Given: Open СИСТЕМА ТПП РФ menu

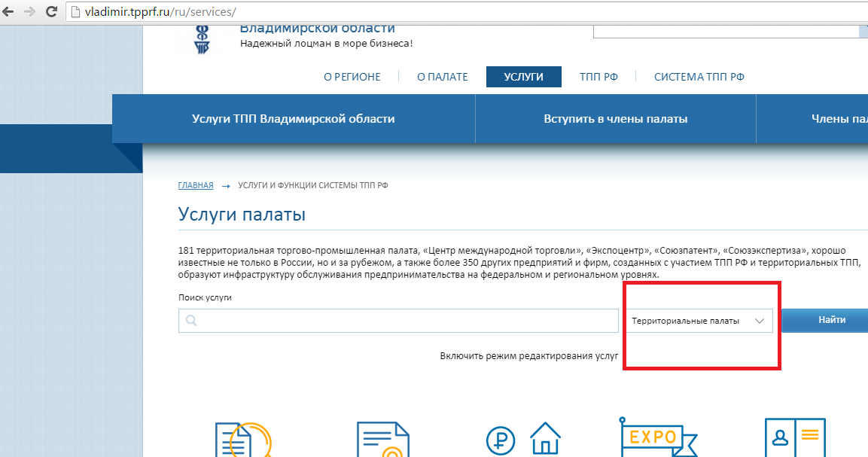Looking at the screenshot, I should tap(699, 77).
